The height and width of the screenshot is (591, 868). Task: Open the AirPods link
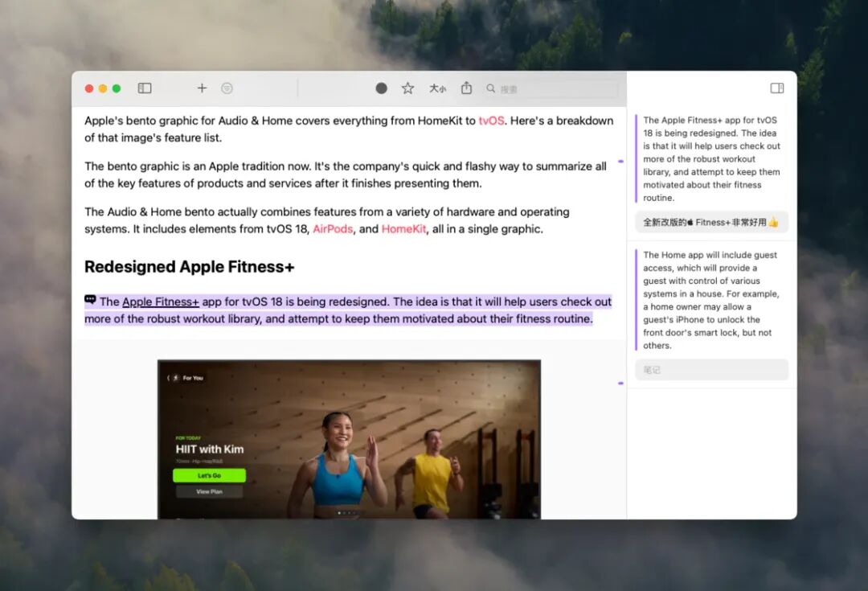click(333, 228)
